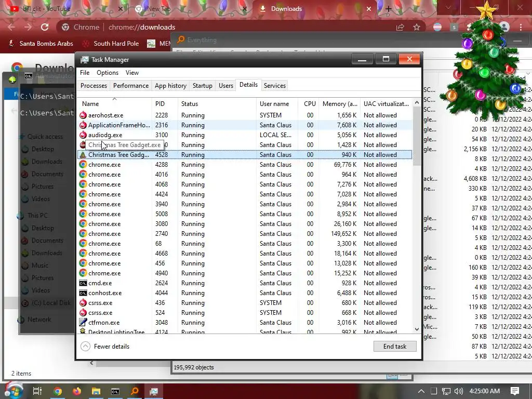Click the End task button
The height and width of the screenshot is (399, 532).
point(395,347)
